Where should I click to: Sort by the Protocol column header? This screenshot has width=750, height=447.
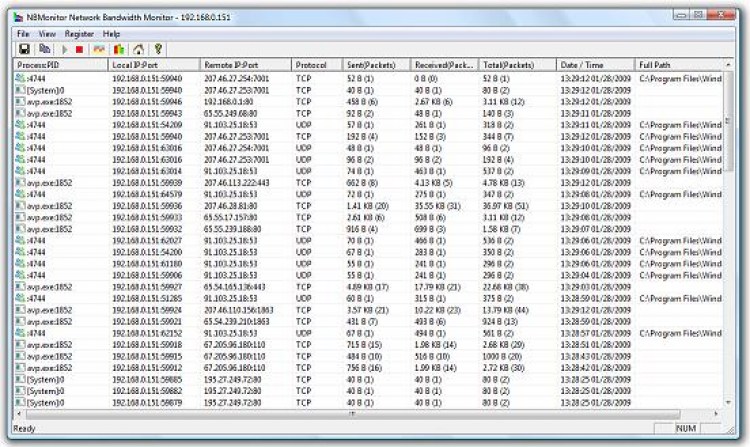(x=317, y=65)
